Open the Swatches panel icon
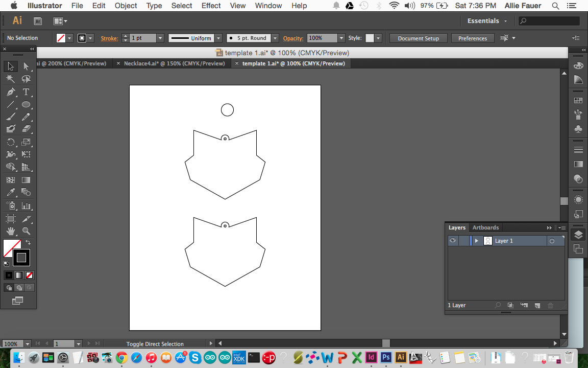 click(x=578, y=100)
